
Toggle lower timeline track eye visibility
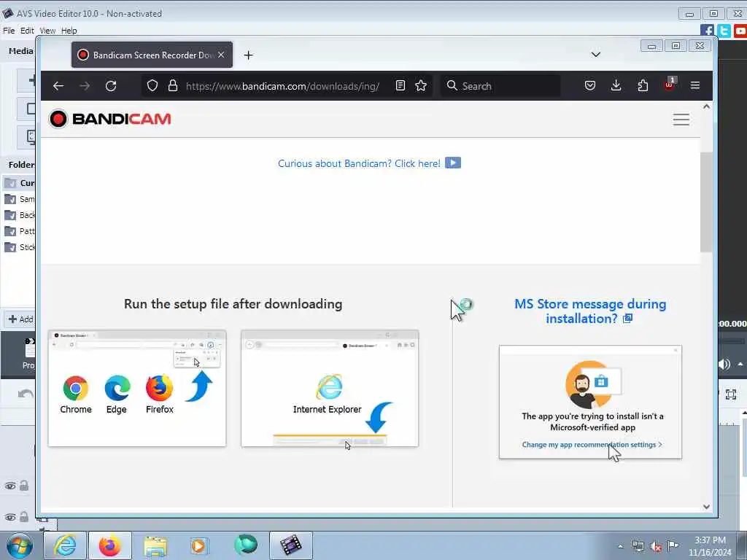click(10, 517)
